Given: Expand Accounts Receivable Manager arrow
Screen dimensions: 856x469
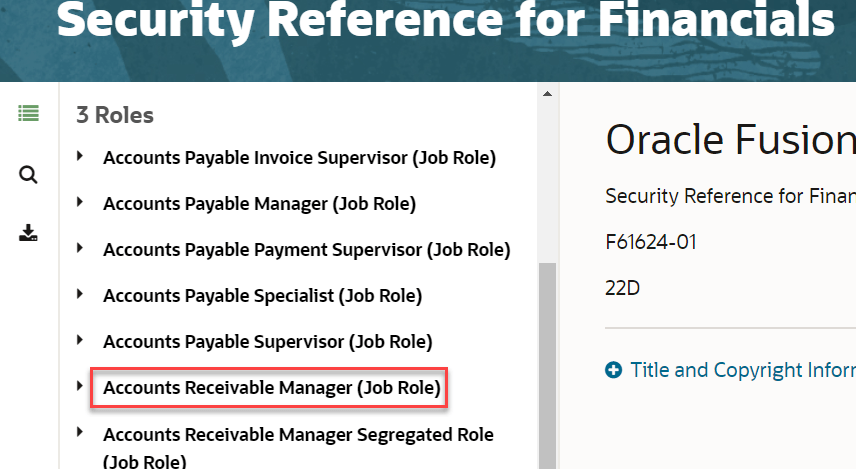Looking at the screenshot, I should 80,386.
